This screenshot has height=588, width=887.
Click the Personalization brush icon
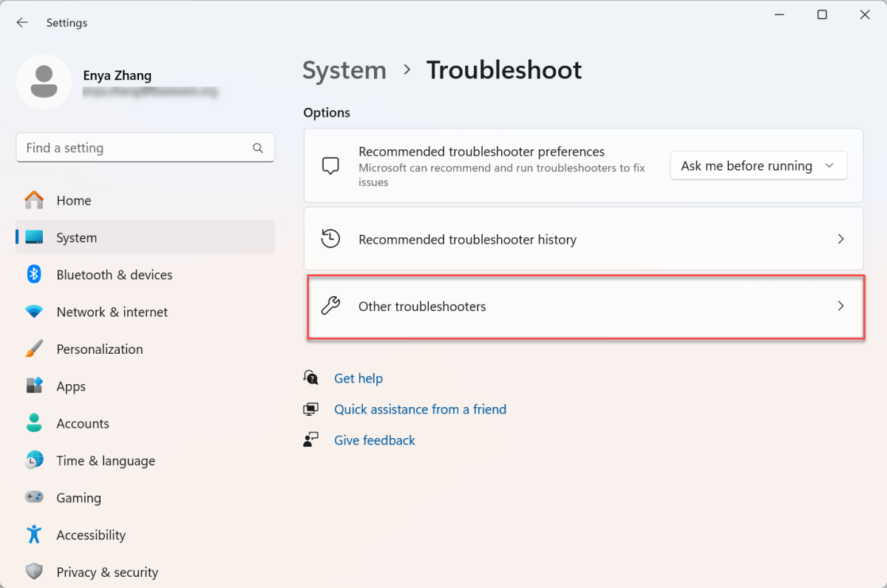coord(34,349)
